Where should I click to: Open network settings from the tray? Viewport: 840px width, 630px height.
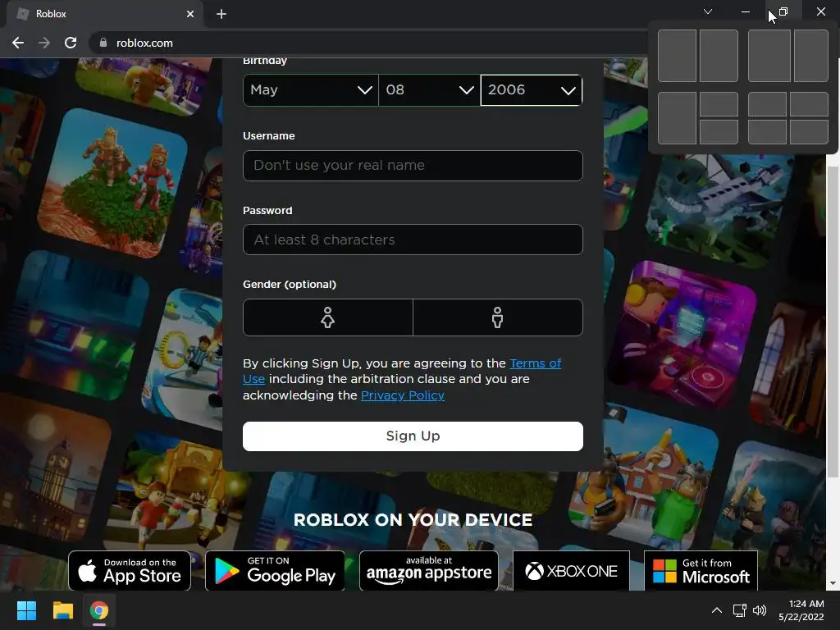coord(740,610)
